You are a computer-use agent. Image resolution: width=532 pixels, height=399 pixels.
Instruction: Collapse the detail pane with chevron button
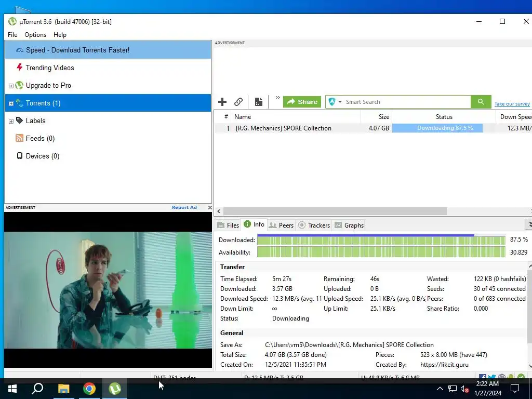click(x=529, y=224)
